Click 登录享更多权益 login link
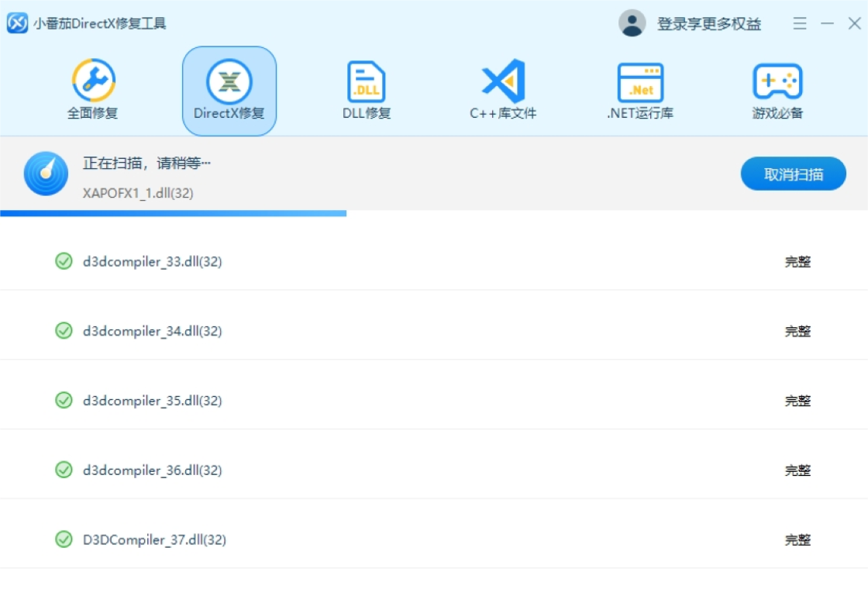 (x=708, y=24)
